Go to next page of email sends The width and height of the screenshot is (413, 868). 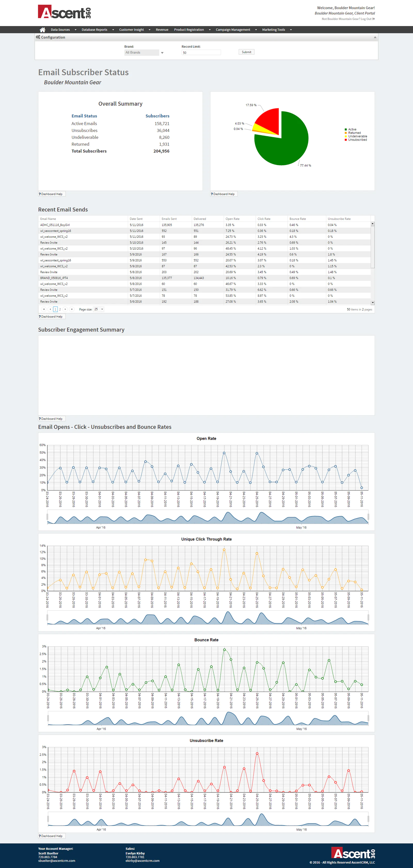click(66, 309)
